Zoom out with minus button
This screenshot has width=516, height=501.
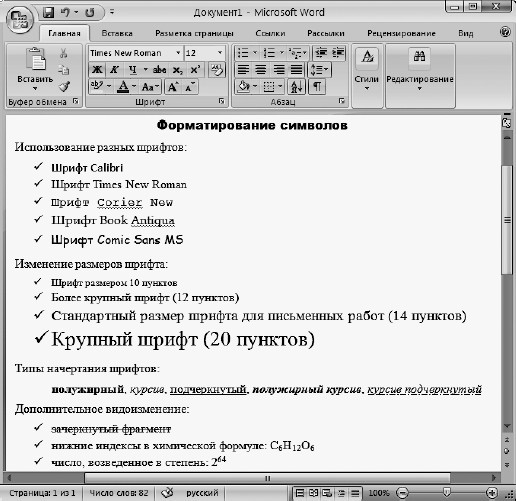click(x=402, y=492)
